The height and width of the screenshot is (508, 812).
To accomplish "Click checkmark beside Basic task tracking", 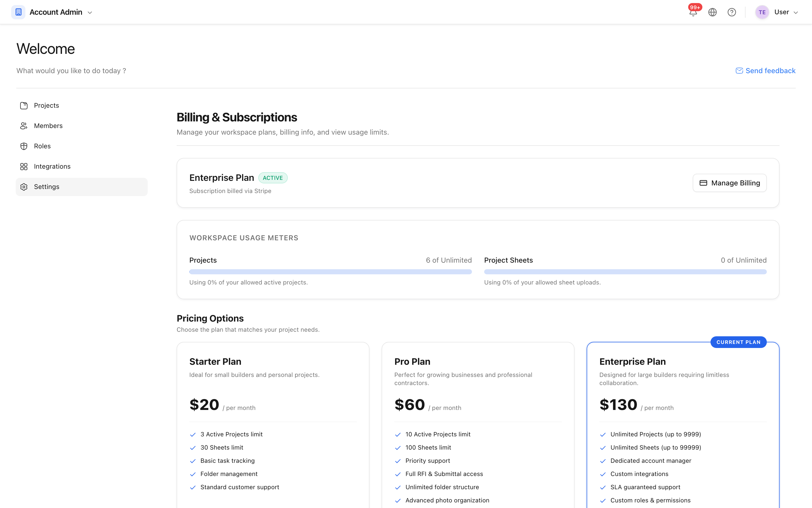I will coord(193,461).
